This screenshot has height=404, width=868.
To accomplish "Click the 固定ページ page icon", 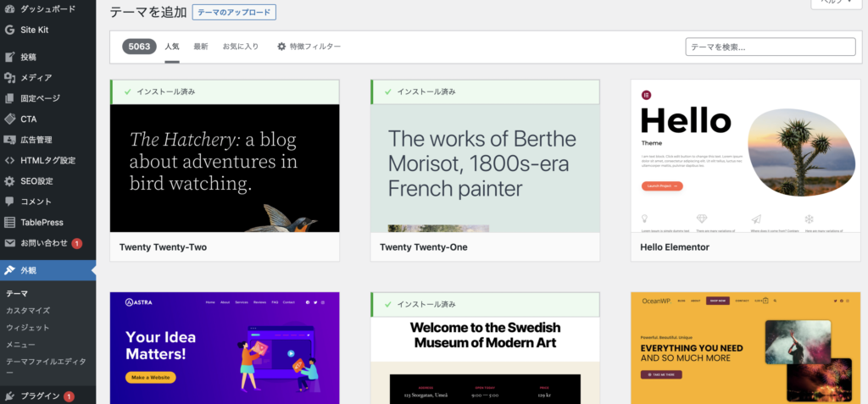I will [x=9, y=98].
